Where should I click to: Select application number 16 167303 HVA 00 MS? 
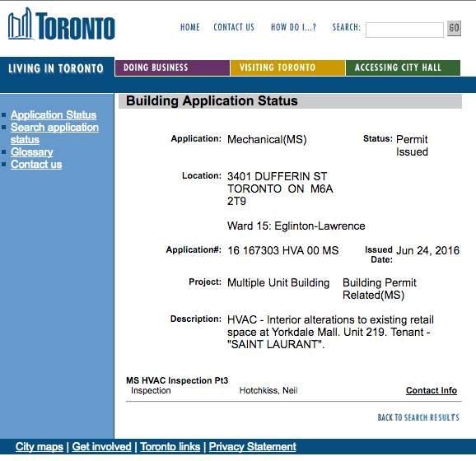(283, 251)
